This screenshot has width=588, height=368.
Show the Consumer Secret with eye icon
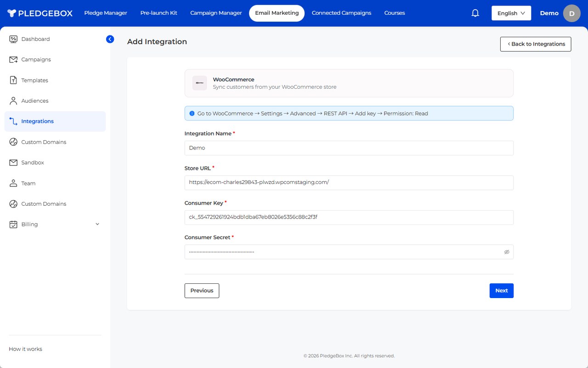pyautogui.click(x=507, y=252)
